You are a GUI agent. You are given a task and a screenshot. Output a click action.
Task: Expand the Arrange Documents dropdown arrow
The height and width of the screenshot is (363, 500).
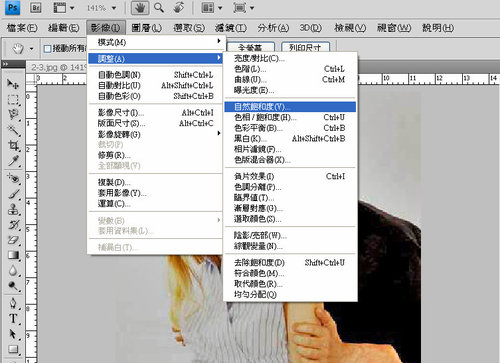[x=220, y=8]
